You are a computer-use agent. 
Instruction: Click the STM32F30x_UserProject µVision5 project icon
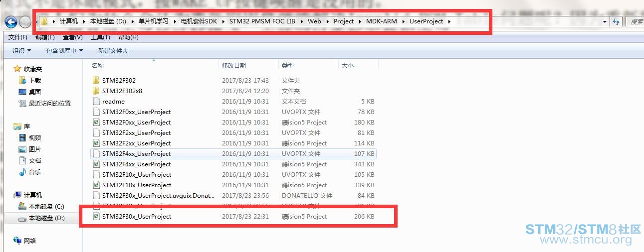[x=97, y=216]
